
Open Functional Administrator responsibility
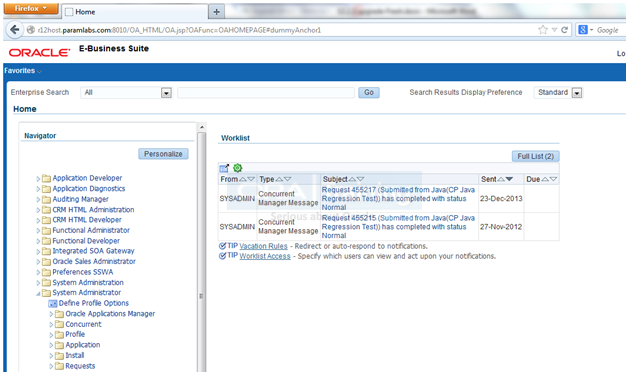coord(91,230)
